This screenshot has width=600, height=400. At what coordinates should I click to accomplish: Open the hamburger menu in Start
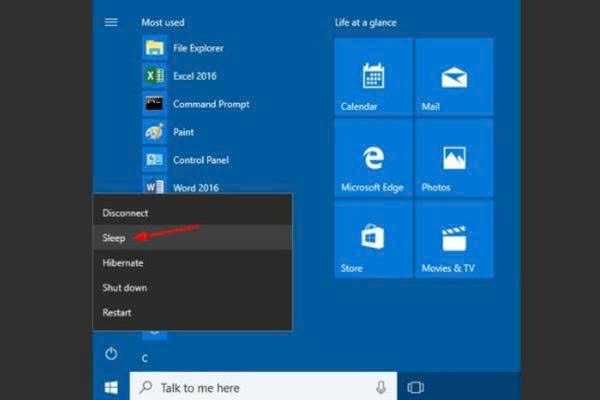click(111, 22)
